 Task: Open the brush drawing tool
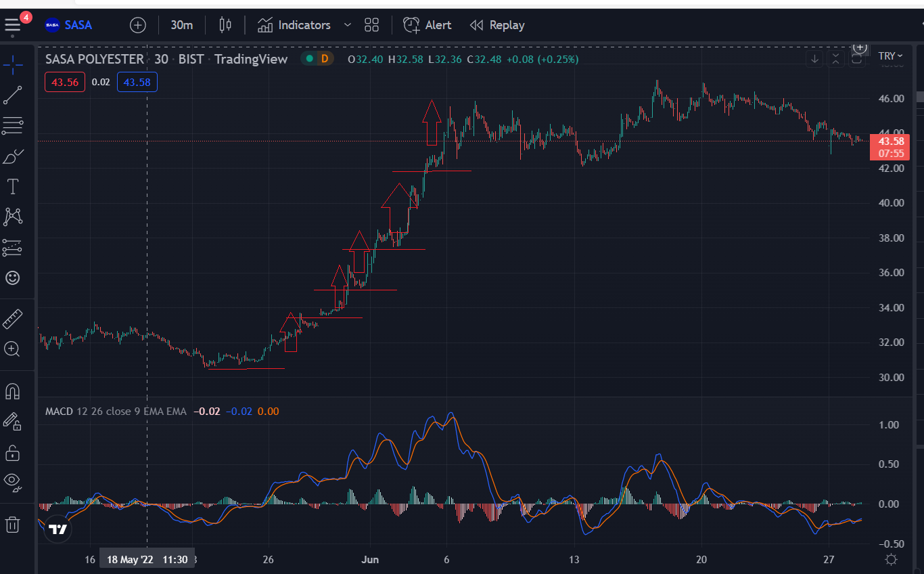tap(13, 156)
